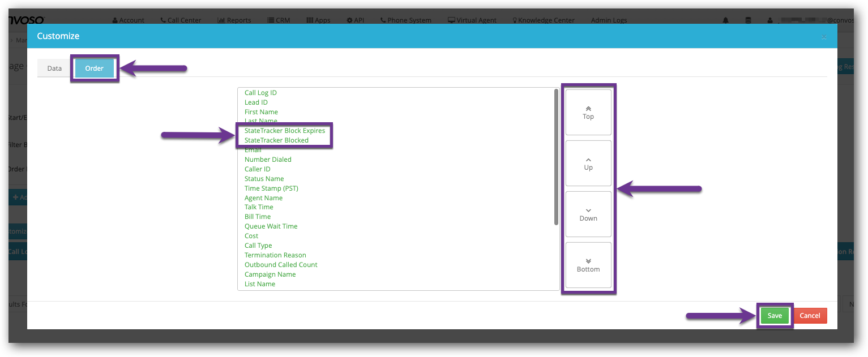The height and width of the screenshot is (357, 868).
Task: Click the green Save button
Action: (775, 316)
